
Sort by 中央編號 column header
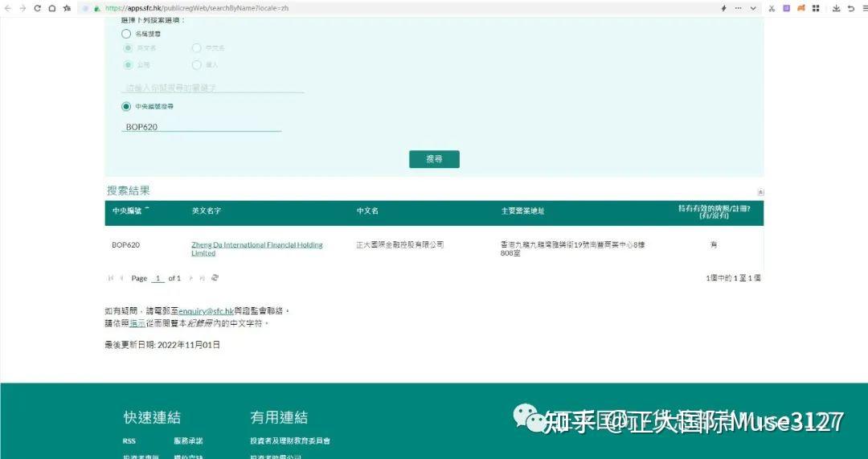click(127, 211)
